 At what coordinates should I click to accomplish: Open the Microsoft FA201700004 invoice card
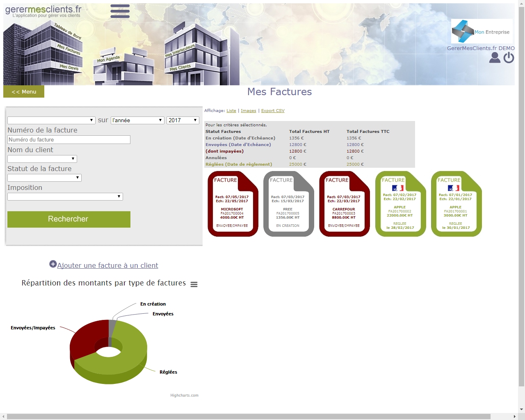click(x=233, y=204)
